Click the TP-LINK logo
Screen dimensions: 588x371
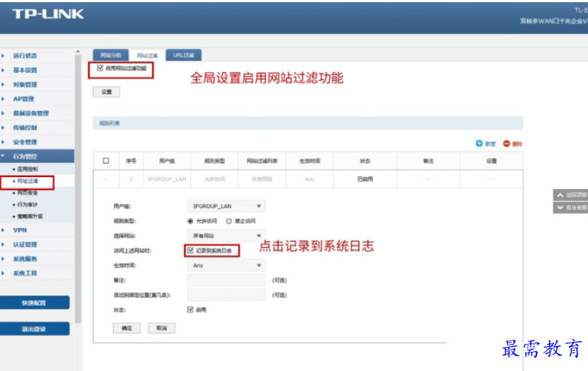click(x=48, y=14)
